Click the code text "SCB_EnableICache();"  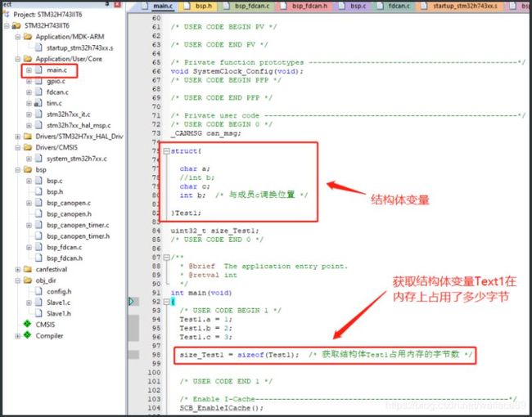pyautogui.click(x=222, y=408)
